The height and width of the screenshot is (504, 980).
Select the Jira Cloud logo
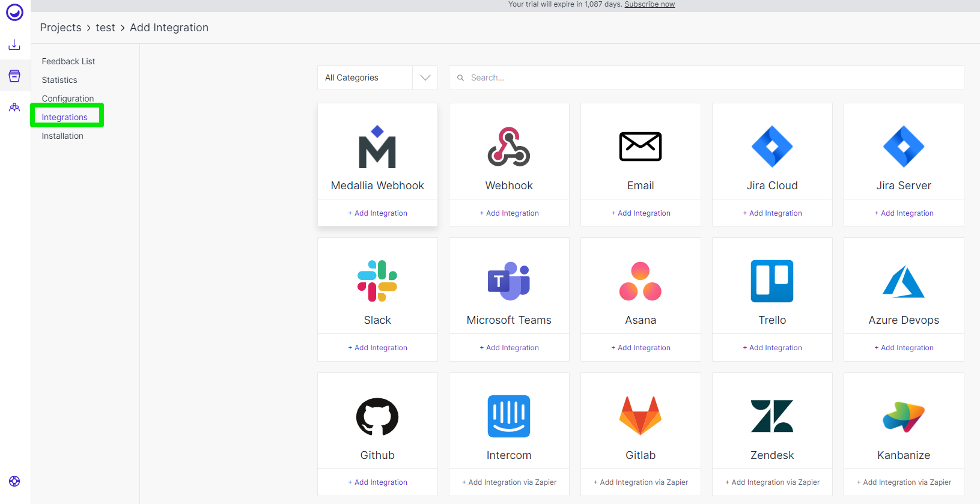pyautogui.click(x=772, y=147)
